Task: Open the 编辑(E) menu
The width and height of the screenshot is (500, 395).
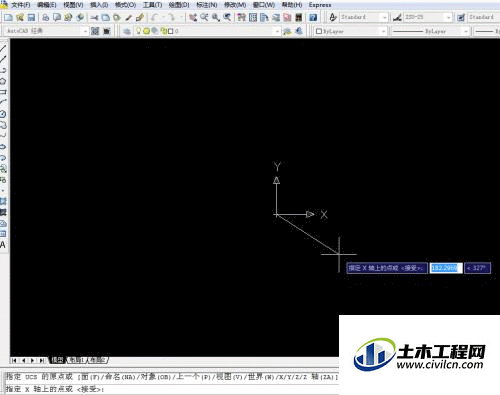Action: (47, 5)
